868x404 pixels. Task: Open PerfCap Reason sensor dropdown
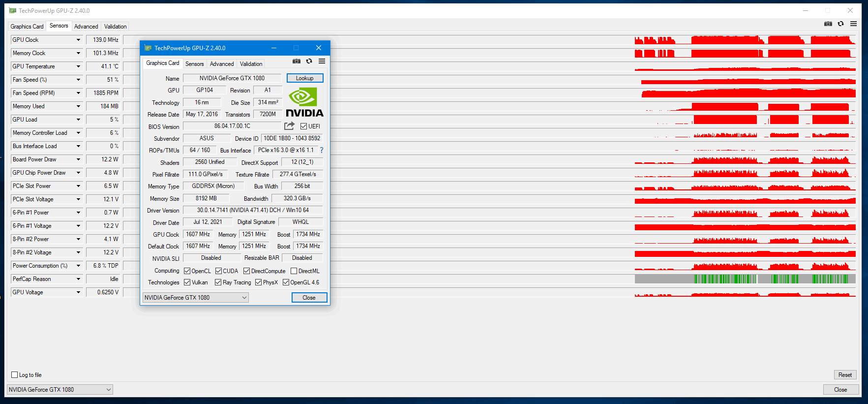pos(78,279)
